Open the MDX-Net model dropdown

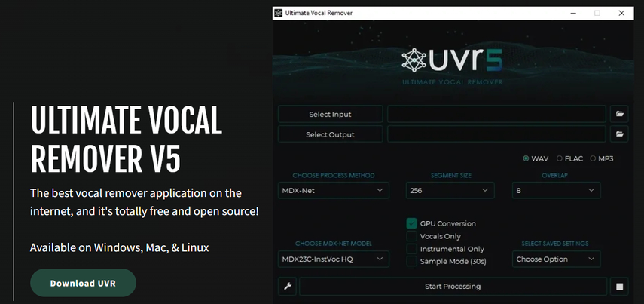coord(334,259)
